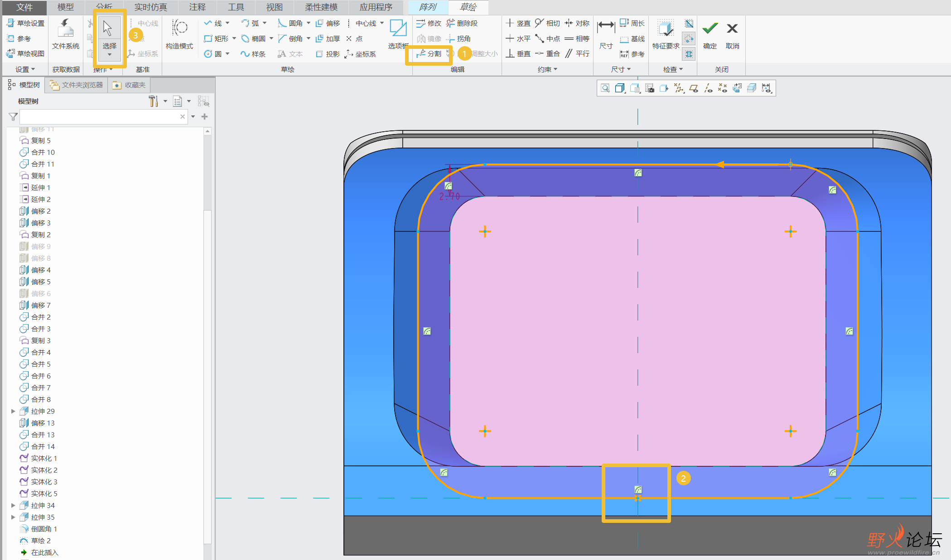Toggle datum plane display
This screenshot has height=560, width=951.
pos(693,88)
